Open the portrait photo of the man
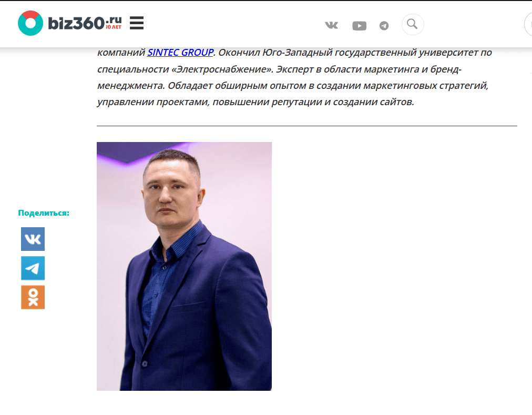The image size is (532, 415). pyautogui.click(x=184, y=266)
